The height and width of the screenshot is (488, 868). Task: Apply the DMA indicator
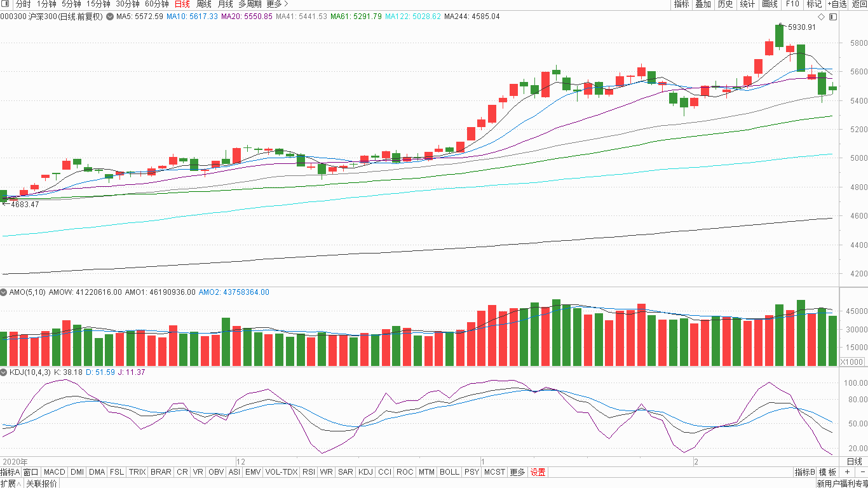[97, 472]
